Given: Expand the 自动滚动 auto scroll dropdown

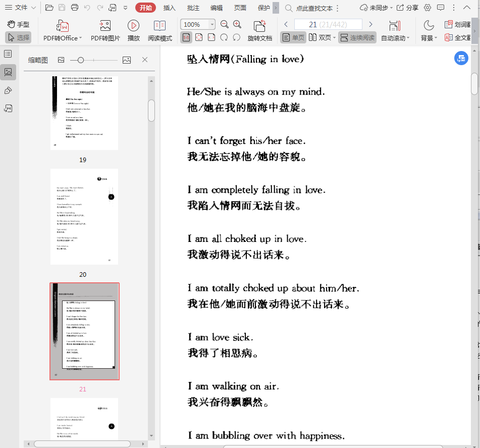Looking at the screenshot, I should tap(395, 38).
